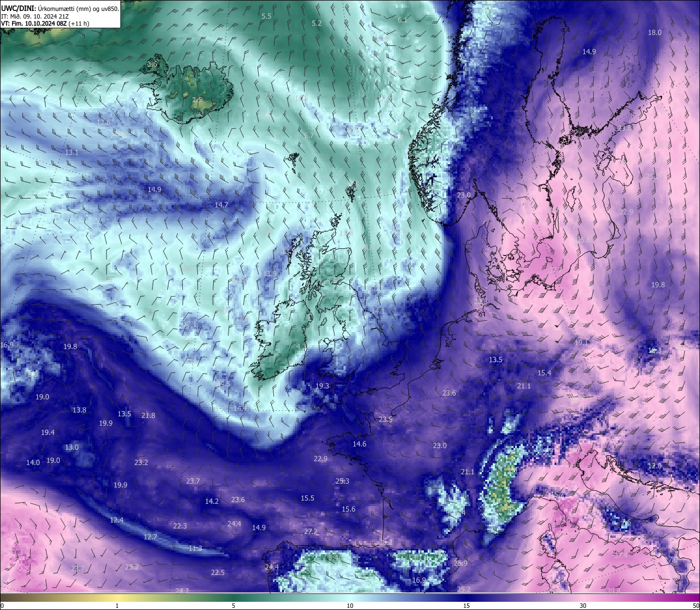Click the 19.4 value on the map
The height and width of the screenshot is (610, 700).
coord(48,432)
